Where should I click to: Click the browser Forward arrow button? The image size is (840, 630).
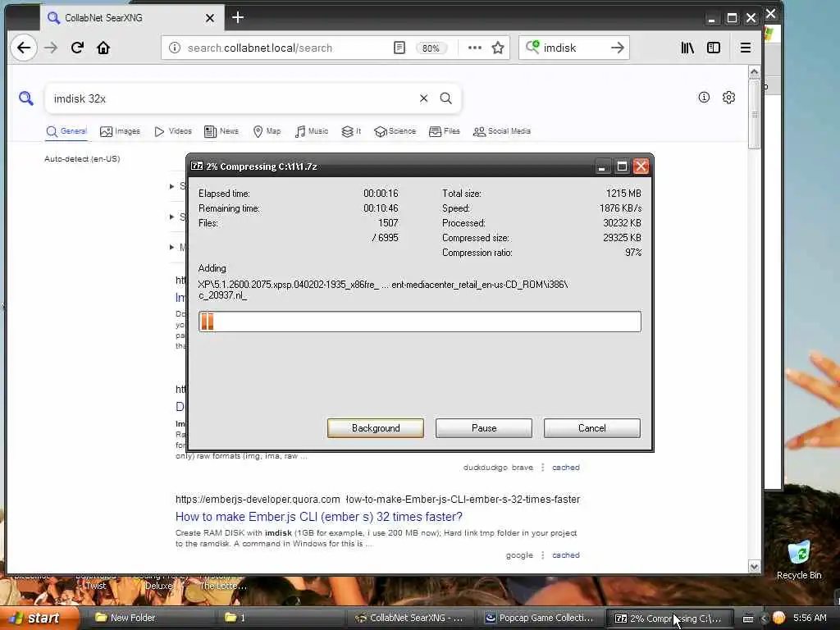coord(51,48)
